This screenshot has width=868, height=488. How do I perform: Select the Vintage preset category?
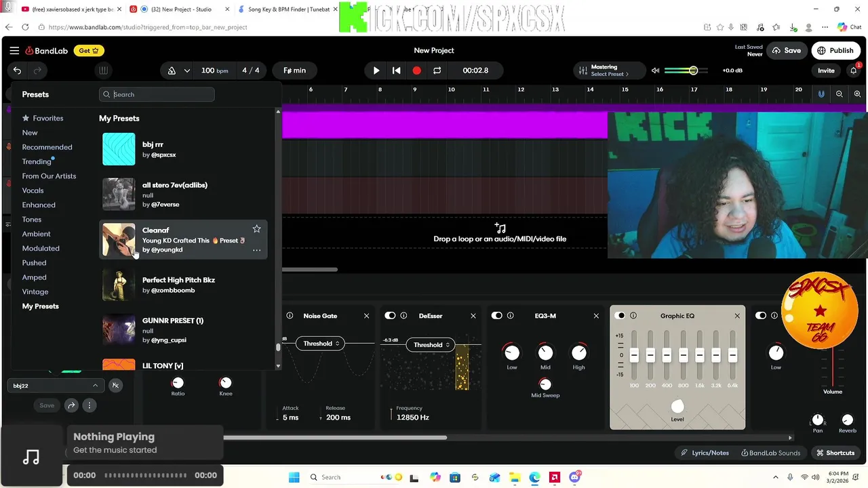35,291
